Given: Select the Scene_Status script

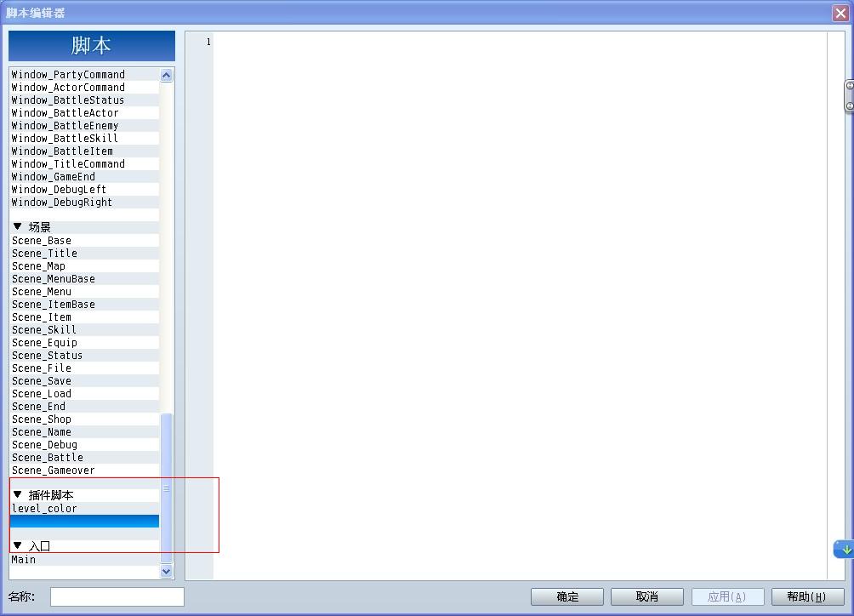Looking at the screenshot, I should tap(84, 356).
